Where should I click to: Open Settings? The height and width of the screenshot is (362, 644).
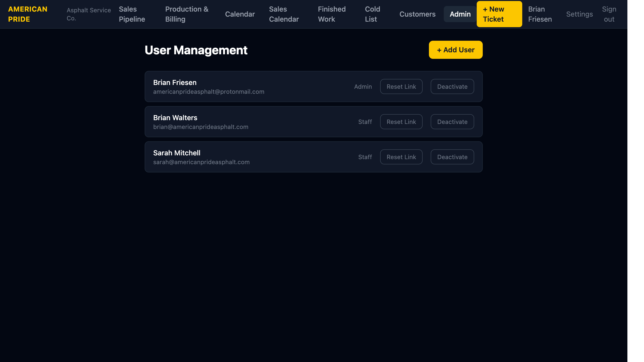click(x=579, y=14)
